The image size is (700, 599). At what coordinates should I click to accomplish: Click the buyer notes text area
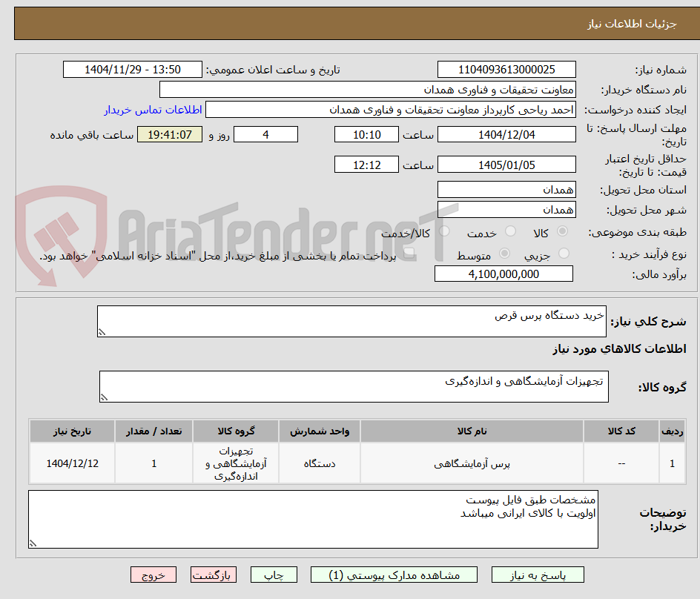pos(314,520)
